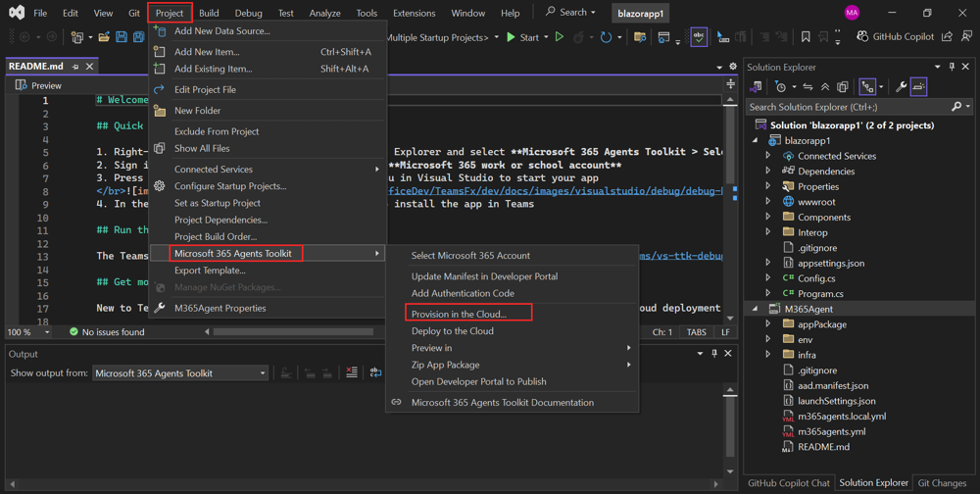Toggle word wrap in the Output panel
This screenshot has height=494, width=980.
click(x=375, y=373)
